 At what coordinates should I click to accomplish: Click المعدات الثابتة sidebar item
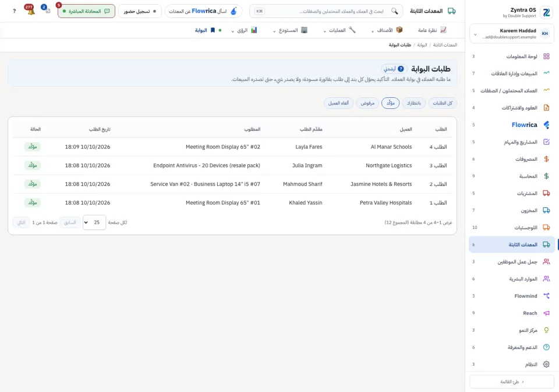[x=512, y=245]
